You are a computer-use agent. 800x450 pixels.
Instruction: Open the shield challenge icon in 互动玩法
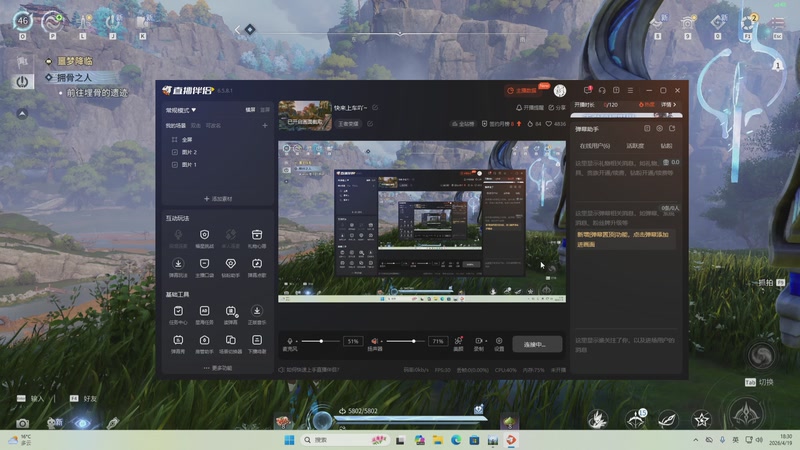click(x=204, y=238)
